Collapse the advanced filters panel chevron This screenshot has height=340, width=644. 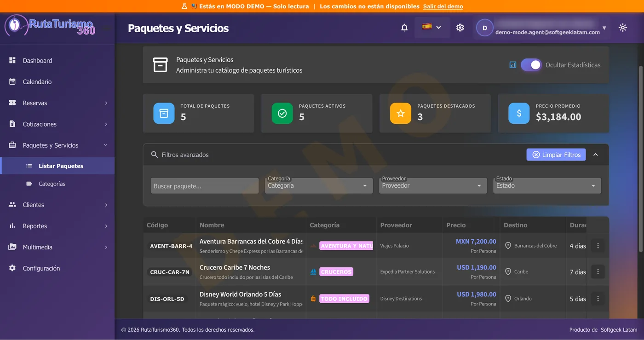tap(596, 155)
